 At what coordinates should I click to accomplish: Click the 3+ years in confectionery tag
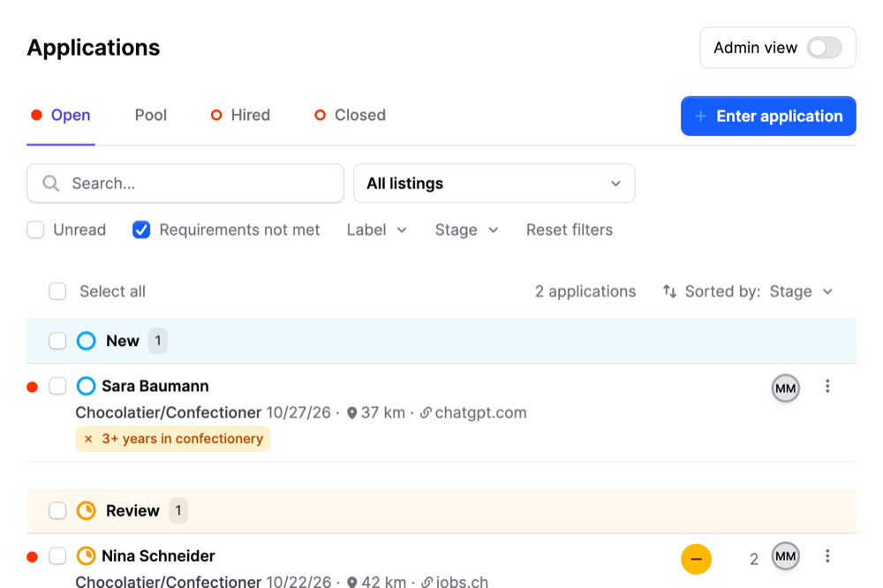click(173, 439)
